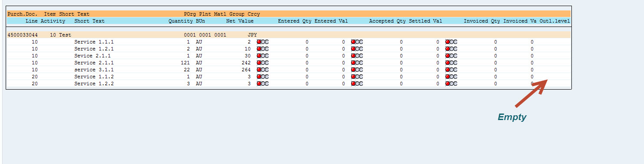This screenshot has height=164, width=644.
Task: Select quantity 121 in Service 2.1.1 row
Action: coord(185,63)
